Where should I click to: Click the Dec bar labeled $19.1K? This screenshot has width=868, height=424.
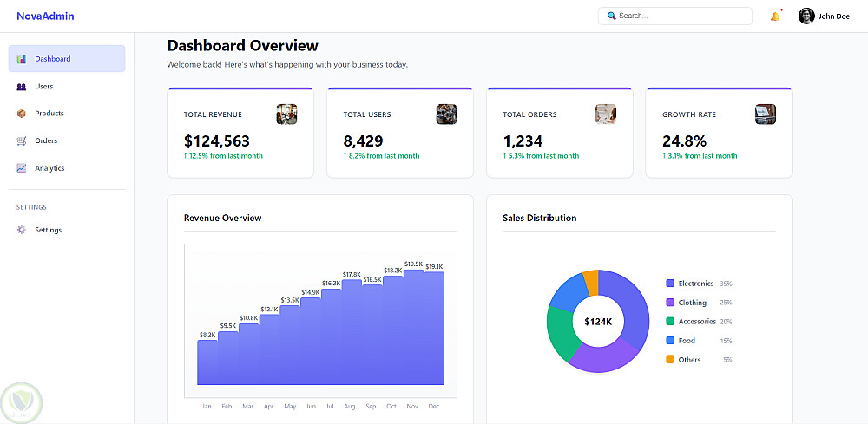(434, 329)
